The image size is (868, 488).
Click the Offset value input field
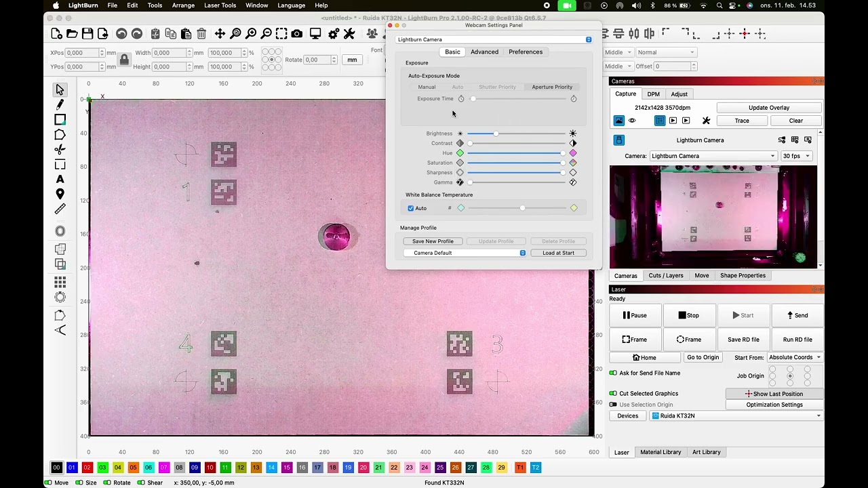pyautogui.click(x=671, y=66)
